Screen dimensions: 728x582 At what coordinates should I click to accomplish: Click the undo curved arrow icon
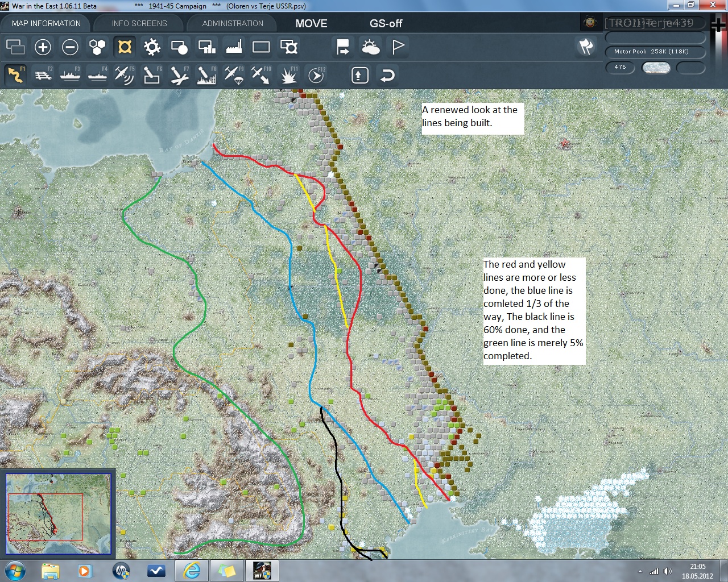[x=387, y=75]
